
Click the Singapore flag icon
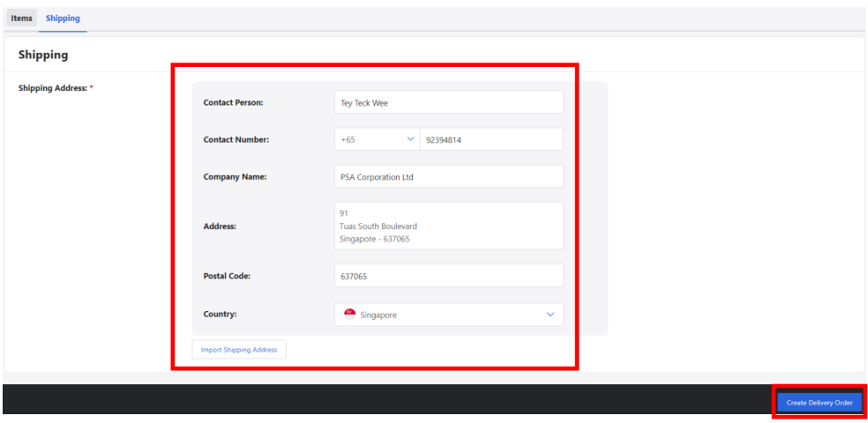[x=349, y=314]
